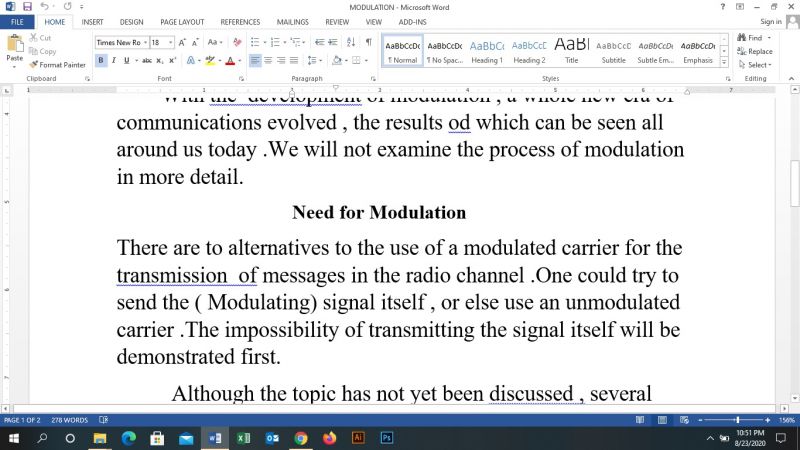Image resolution: width=800 pixels, height=450 pixels.
Task: Open the INSERT ribbon tab
Action: point(92,21)
